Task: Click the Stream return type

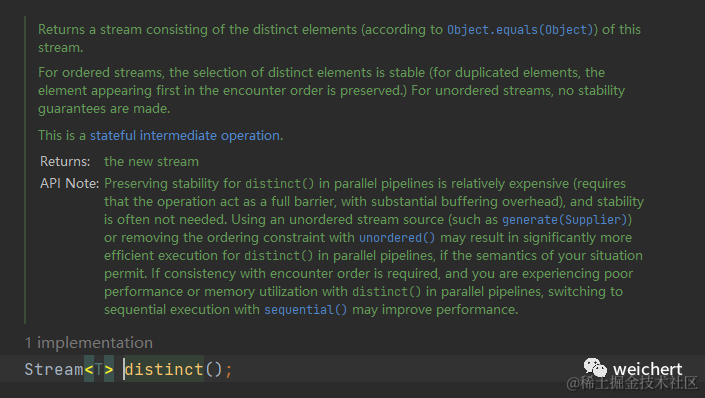Action: coord(54,369)
